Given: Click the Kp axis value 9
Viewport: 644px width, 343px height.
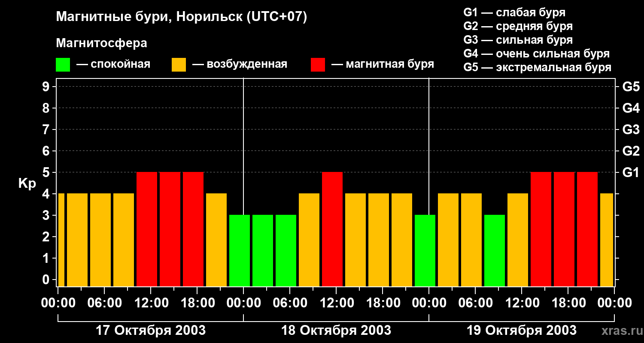Looking at the screenshot, I should pyautogui.click(x=47, y=87).
